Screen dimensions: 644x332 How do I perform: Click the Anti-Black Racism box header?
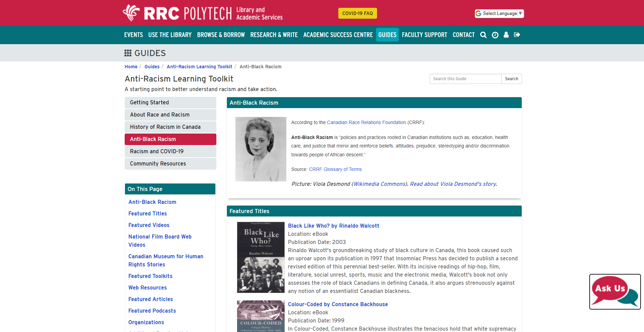click(x=374, y=103)
